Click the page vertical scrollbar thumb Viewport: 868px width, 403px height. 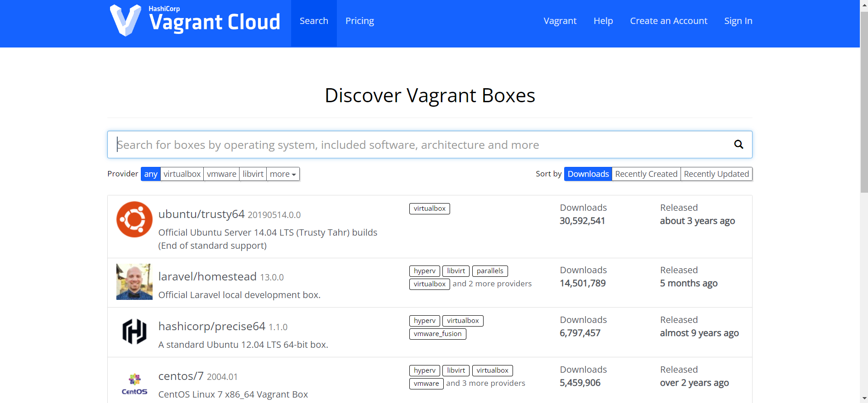[864, 102]
